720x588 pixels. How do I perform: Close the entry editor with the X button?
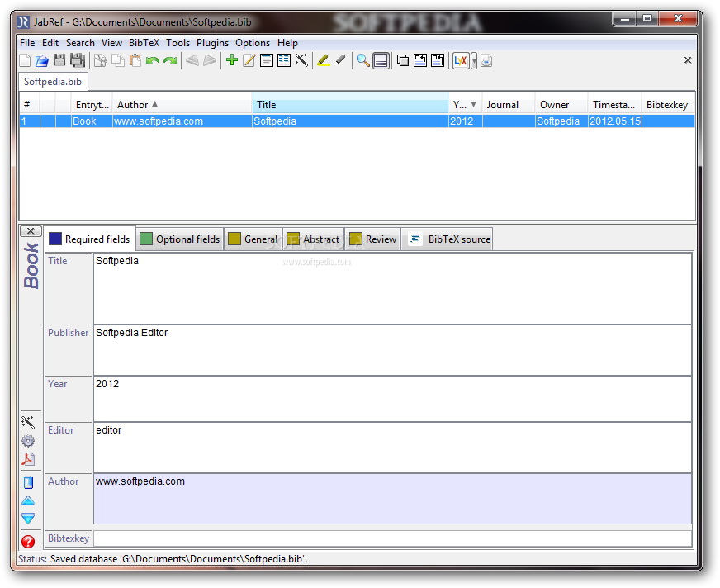pyautogui.click(x=31, y=231)
